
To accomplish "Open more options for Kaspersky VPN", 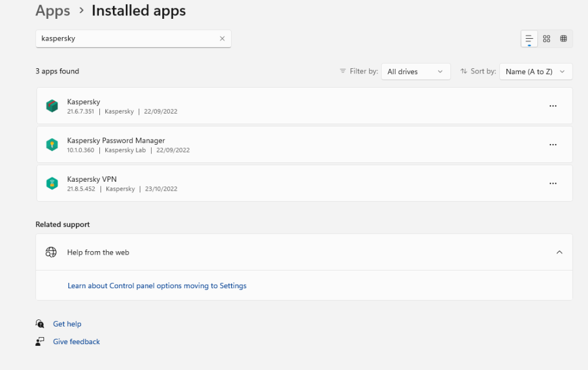I will click(x=553, y=183).
